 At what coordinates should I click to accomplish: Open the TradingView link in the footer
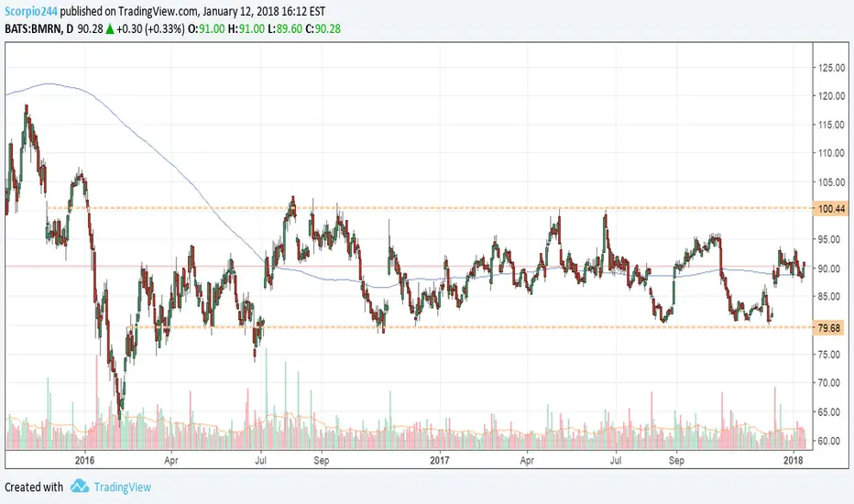coord(122,488)
